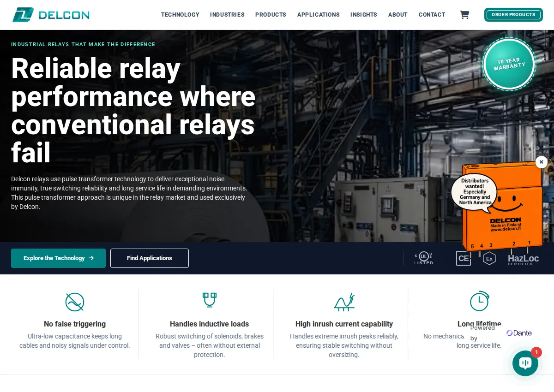Click the HazLoc Certified logo
Viewport: 554px width, 392px height.
point(524,259)
